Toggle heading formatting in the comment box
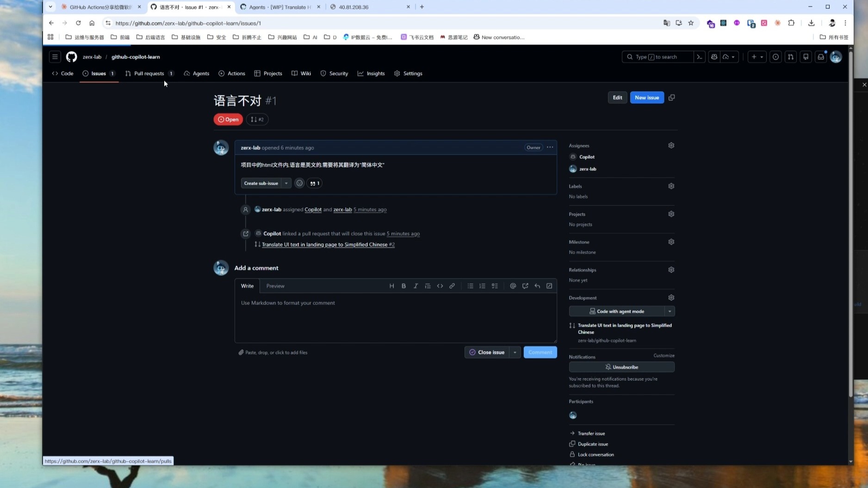This screenshot has height=488, width=868. (391, 286)
